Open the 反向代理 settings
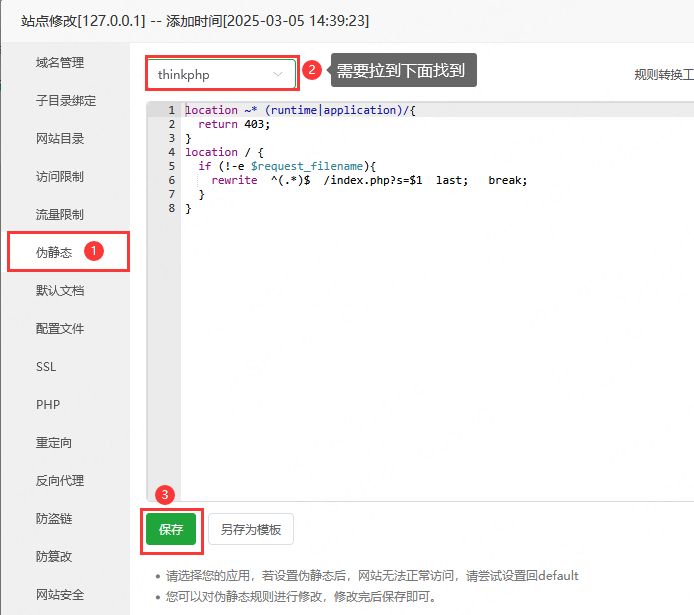 pyautogui.click(x=60, y=481)
